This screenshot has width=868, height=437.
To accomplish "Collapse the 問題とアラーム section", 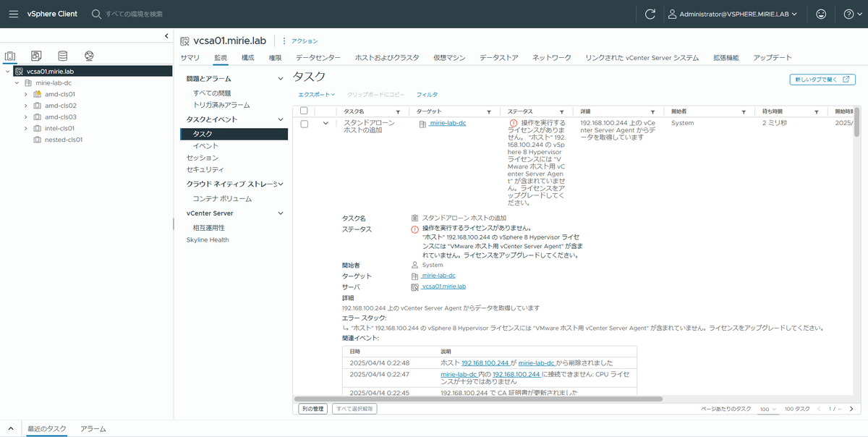I will click(281, 78).
